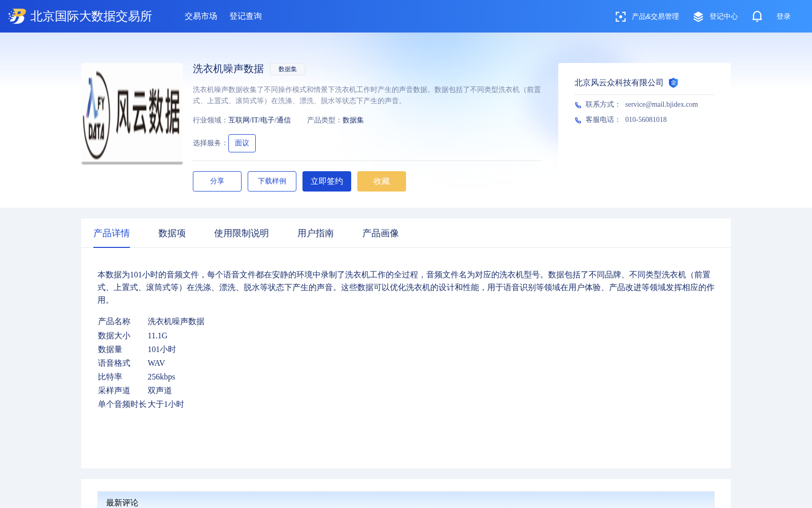Click the 最新评论 section header

click(x=406, y=500)
